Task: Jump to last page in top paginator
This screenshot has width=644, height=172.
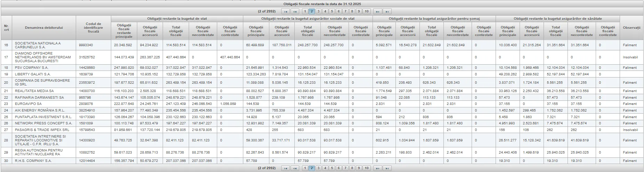Action: tap(387, 11)
